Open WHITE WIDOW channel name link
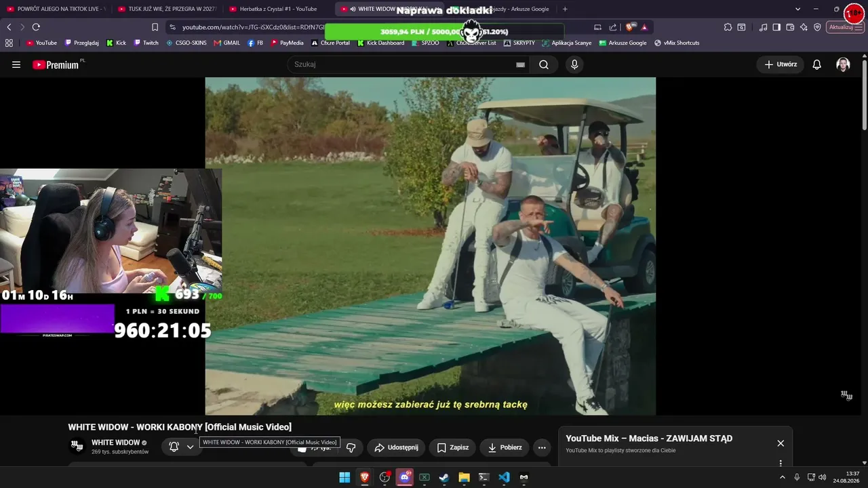This screenshot has width=868, height=488. [115, 443]
